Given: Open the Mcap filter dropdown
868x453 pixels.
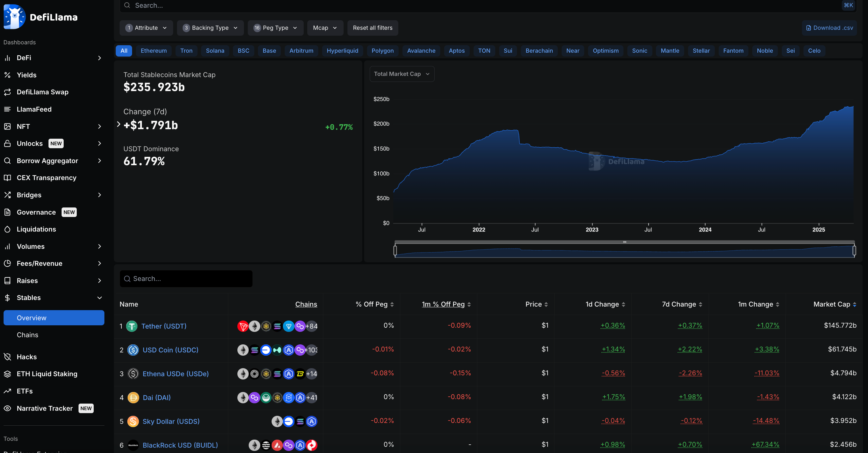Looking at the screenshot, I should [x=325, y=28].
